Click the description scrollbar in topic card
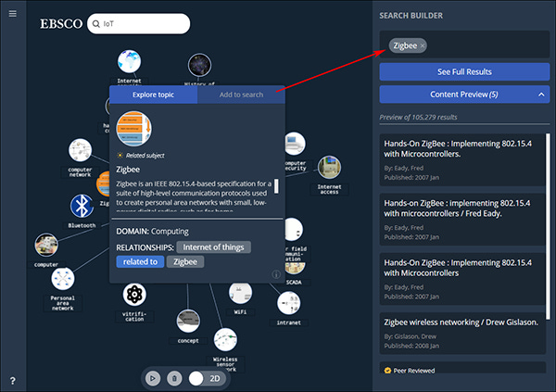The height and width of the screenshot is (392, 556). (x=276, y=186)
